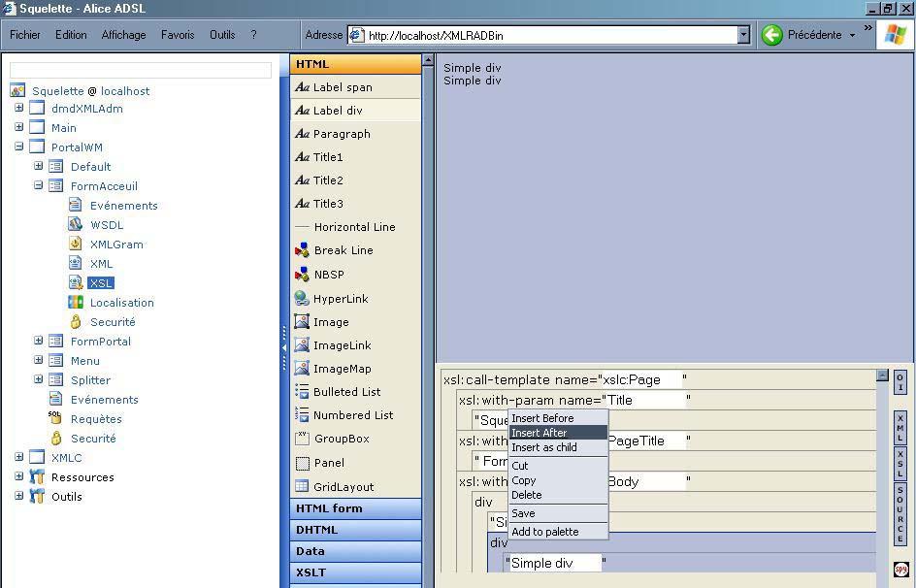916x588 pixels.
Task: Click the WSDL node icon in tree
Action: click(76, 225)
